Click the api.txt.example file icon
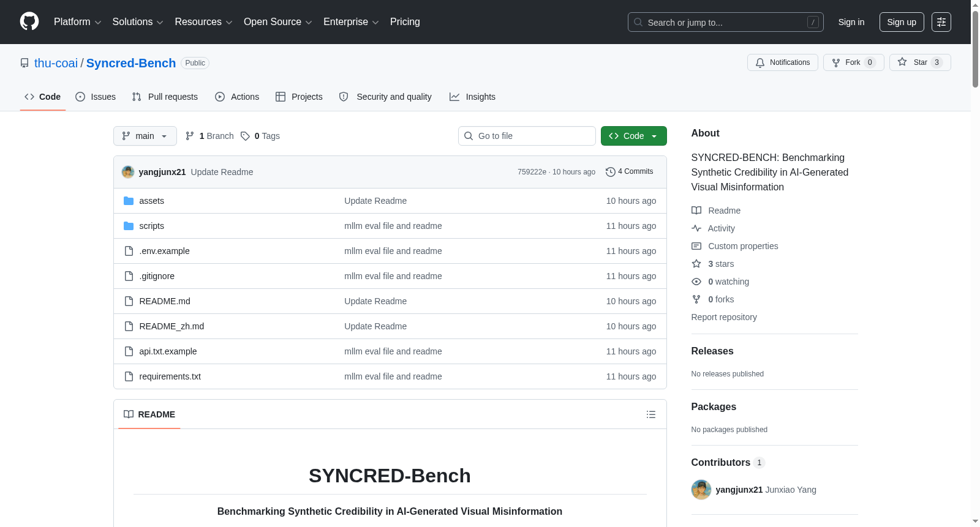Viewport: 980px width, 527px height. tap(129, 351)
